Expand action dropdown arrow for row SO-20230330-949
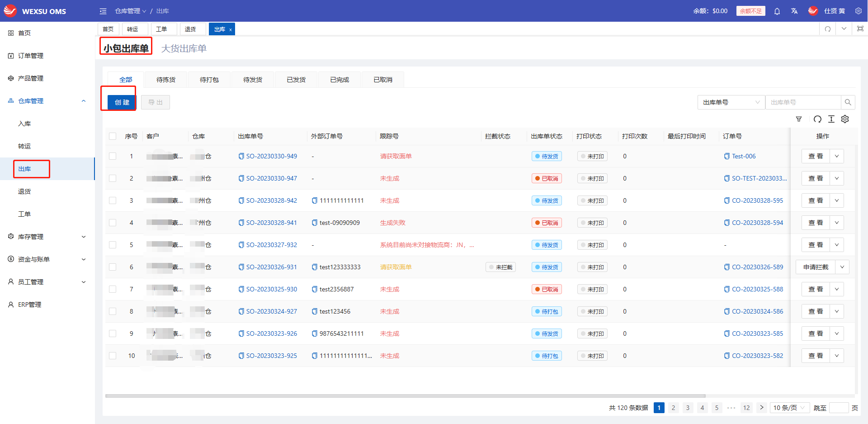868x424 pixels. tap(837, 156)
